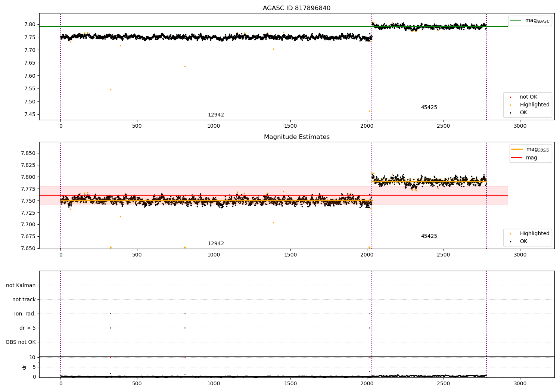Click the 'OBS not OK' row label

point(21,342)
